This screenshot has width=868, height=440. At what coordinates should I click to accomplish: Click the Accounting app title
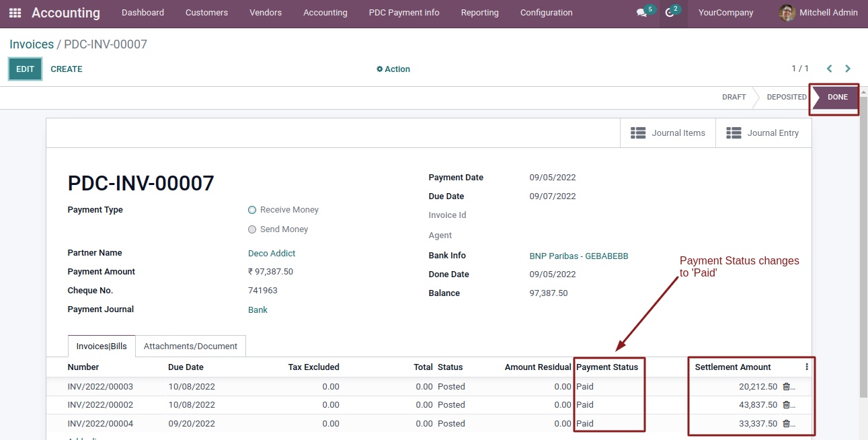(66, 13)
